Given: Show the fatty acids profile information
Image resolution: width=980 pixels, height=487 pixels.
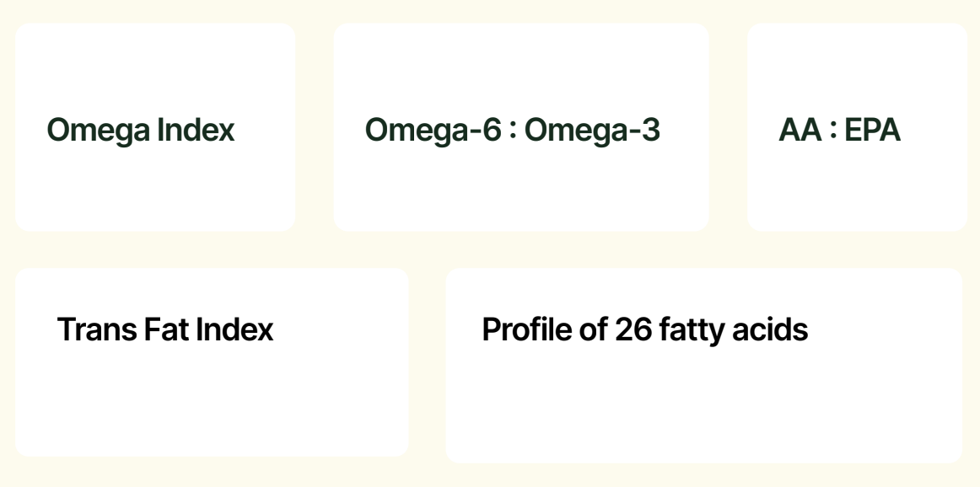Looking at the screenshot, I should point(703,366).
